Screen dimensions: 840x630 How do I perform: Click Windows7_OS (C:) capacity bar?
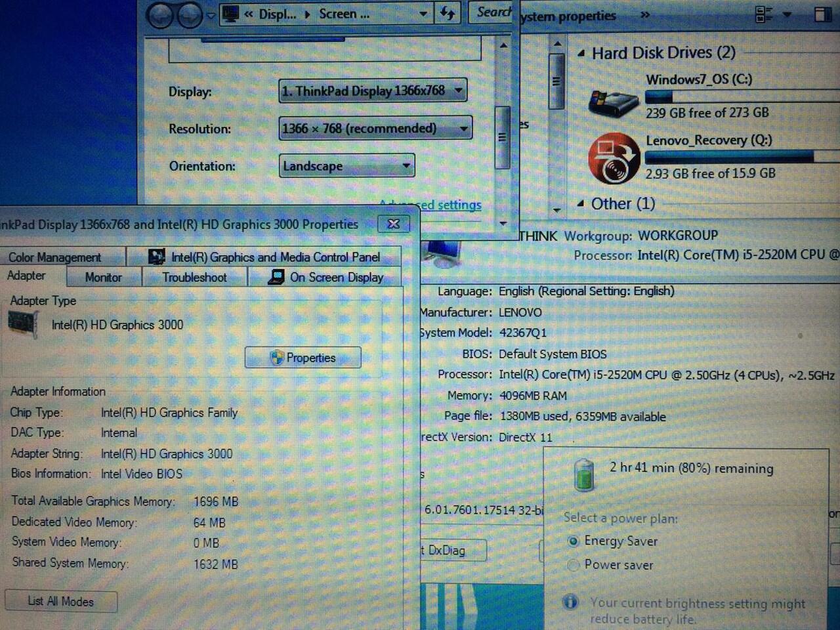(742, 96)
